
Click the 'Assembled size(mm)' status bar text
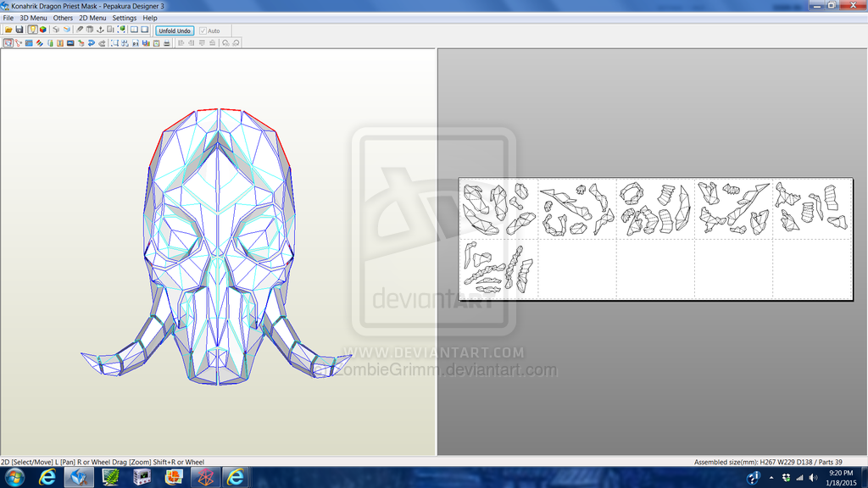click(768, 462)
